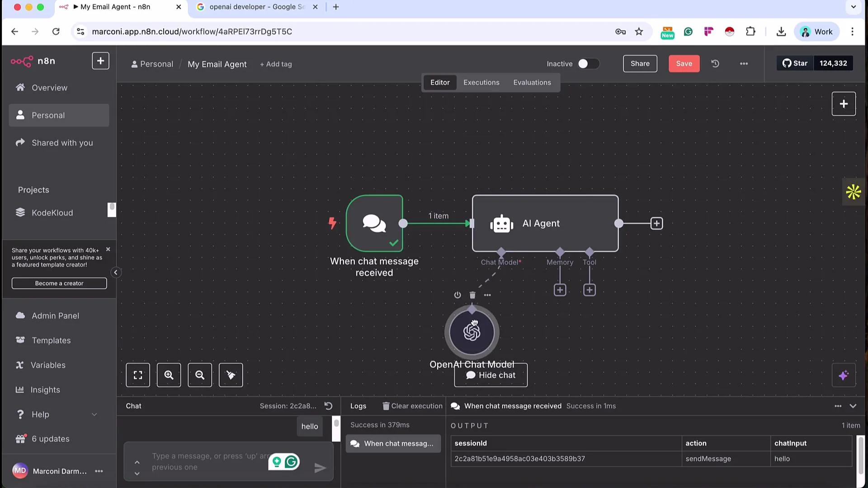Open the yellow asterisk side panel icon
This screenshot has width=868, height=488.
(854, 192)
